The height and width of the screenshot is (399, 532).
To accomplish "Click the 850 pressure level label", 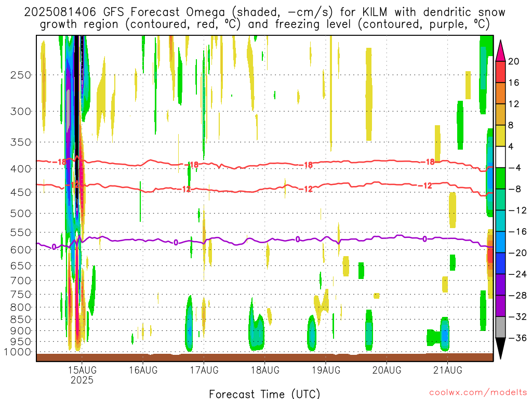I will [21, 320].
